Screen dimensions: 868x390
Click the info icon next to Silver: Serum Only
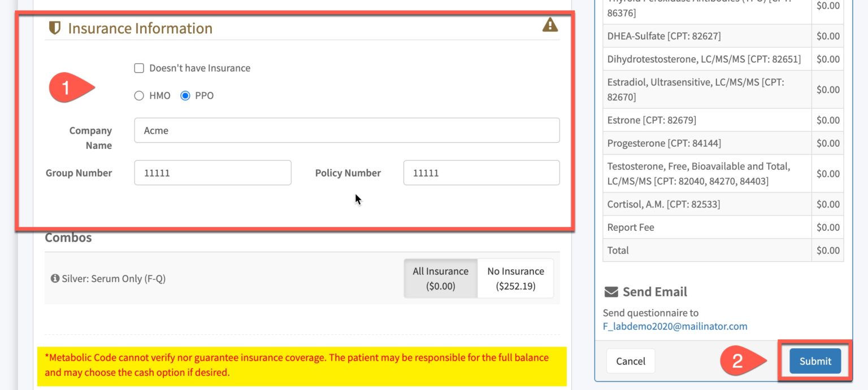pos(55,278)
